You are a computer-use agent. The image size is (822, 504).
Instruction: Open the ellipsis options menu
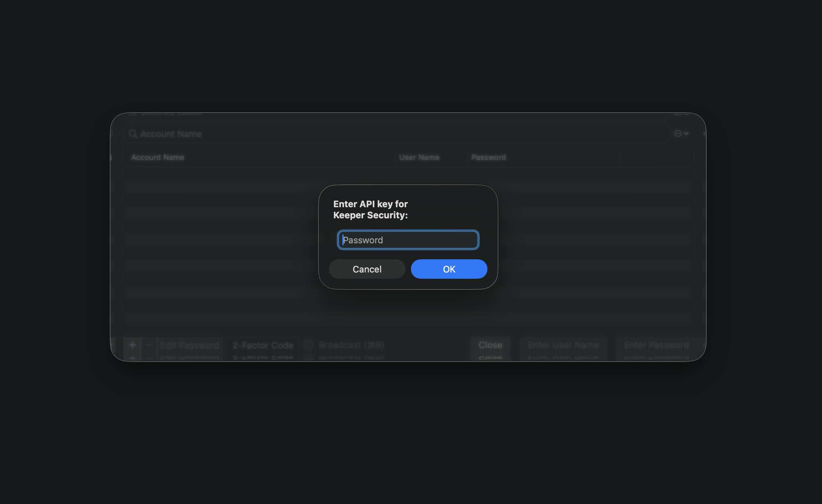pos(678,134)
